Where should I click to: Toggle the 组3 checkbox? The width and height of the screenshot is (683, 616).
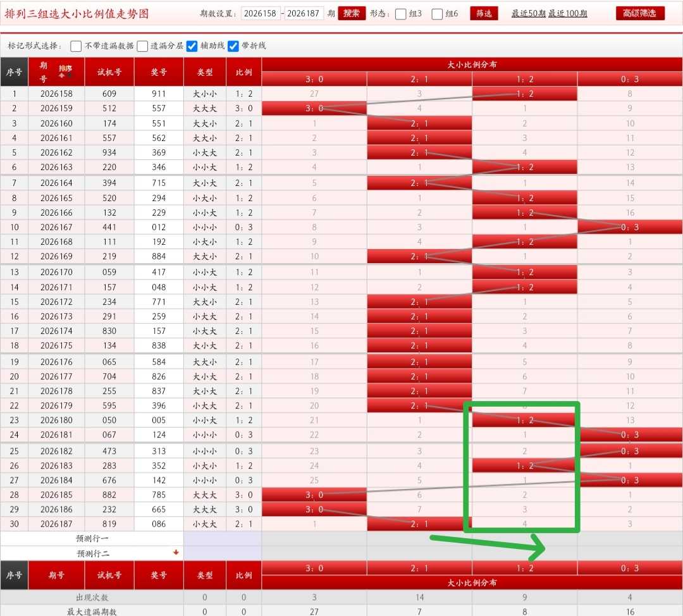[401, 14]
